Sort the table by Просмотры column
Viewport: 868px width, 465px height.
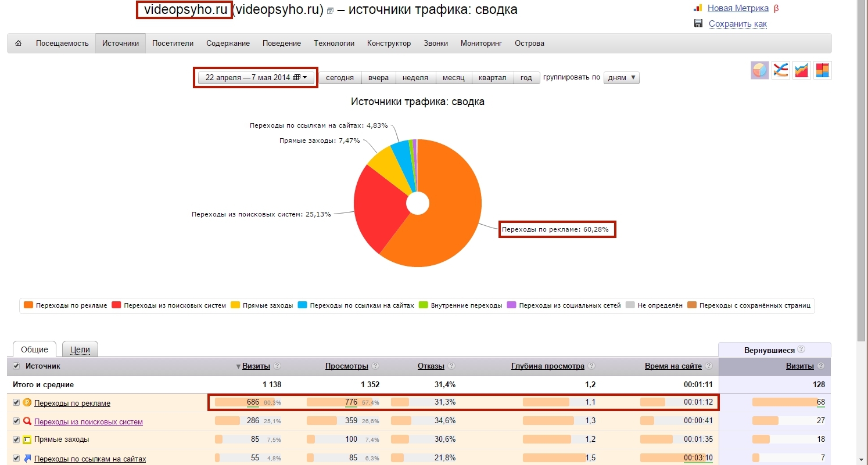click(347, 366)
